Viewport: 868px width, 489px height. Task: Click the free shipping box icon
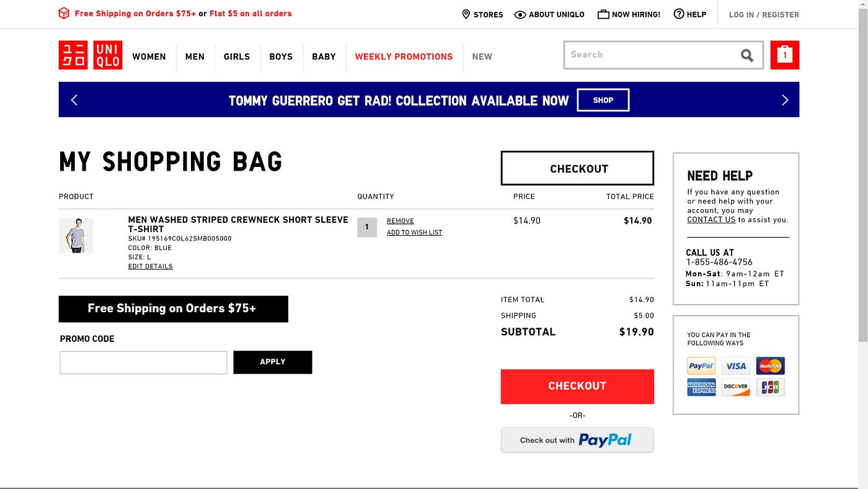coord(64,13)
